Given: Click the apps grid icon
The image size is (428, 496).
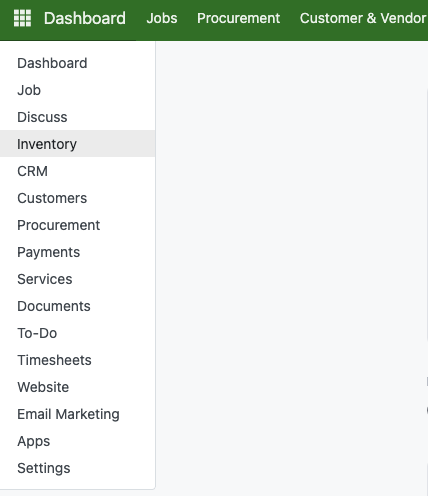Looking at the screenshot, I should click(22, 18).
